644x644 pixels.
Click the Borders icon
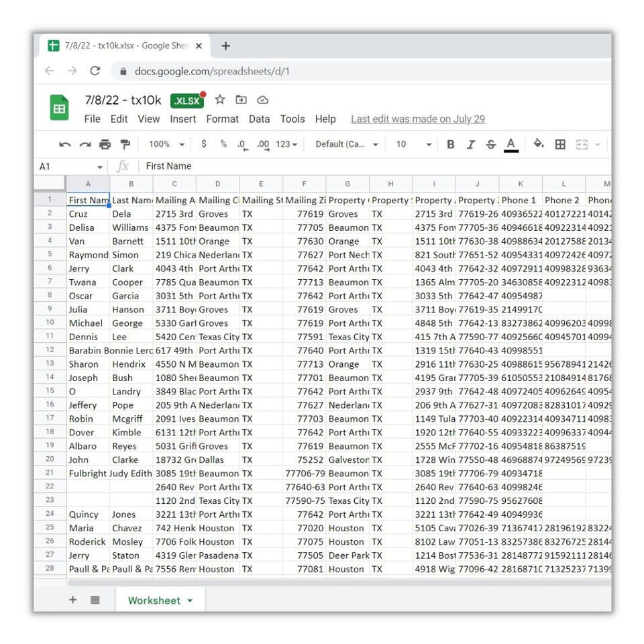pos(559,144)
